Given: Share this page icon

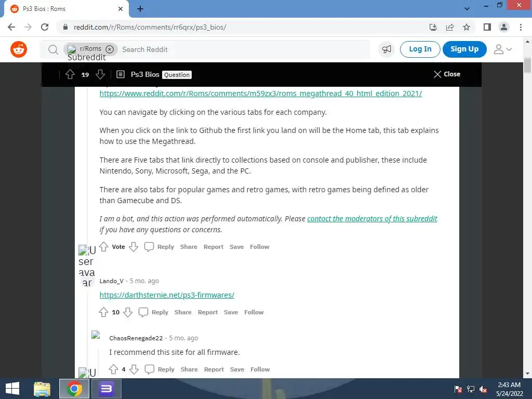Looking at the screenshot, I should click(x=450, y=27).
